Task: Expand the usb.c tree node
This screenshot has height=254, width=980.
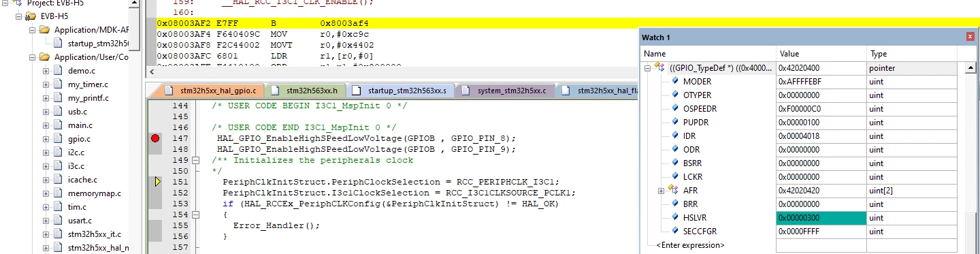Action: [x=46, y=112]
